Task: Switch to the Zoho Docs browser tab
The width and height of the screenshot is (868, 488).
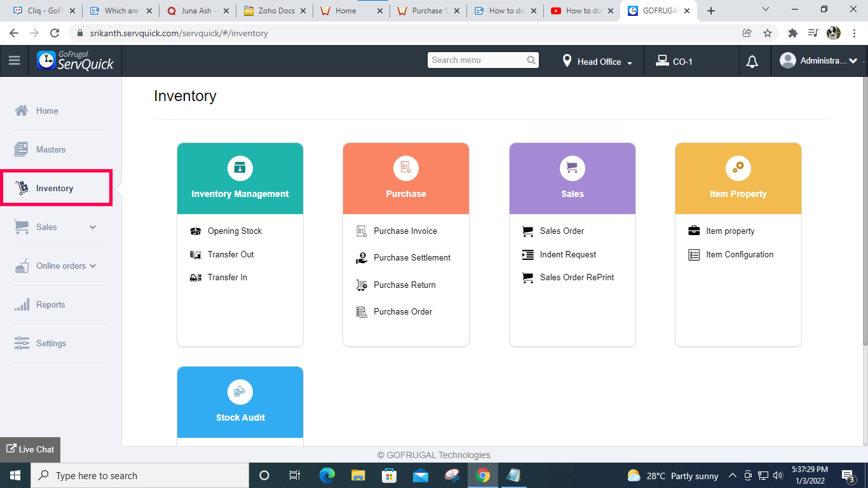Action: coord(274,11)
